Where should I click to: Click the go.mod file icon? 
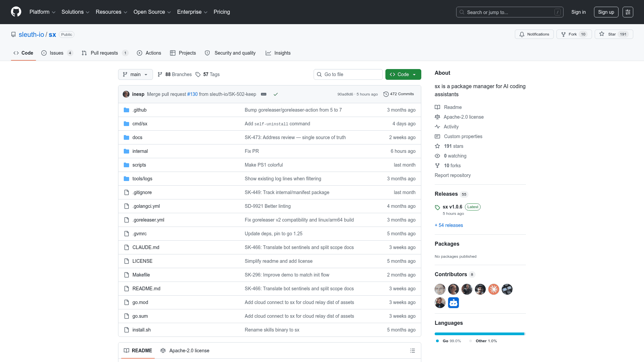click(126, 302)
